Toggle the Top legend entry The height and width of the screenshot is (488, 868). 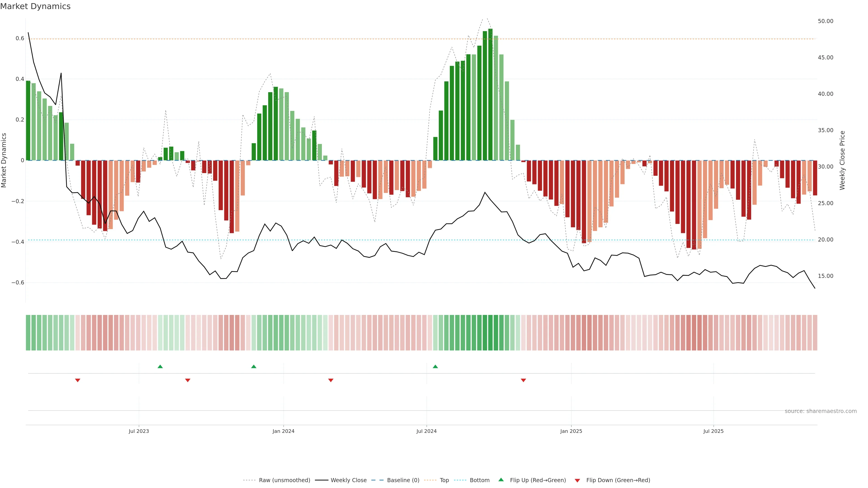click(444, 480)
